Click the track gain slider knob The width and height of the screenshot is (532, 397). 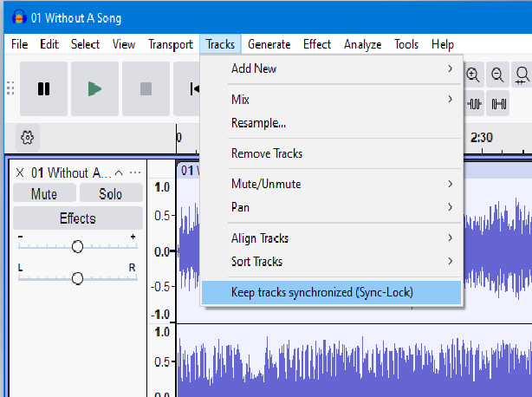click(77, 247)
